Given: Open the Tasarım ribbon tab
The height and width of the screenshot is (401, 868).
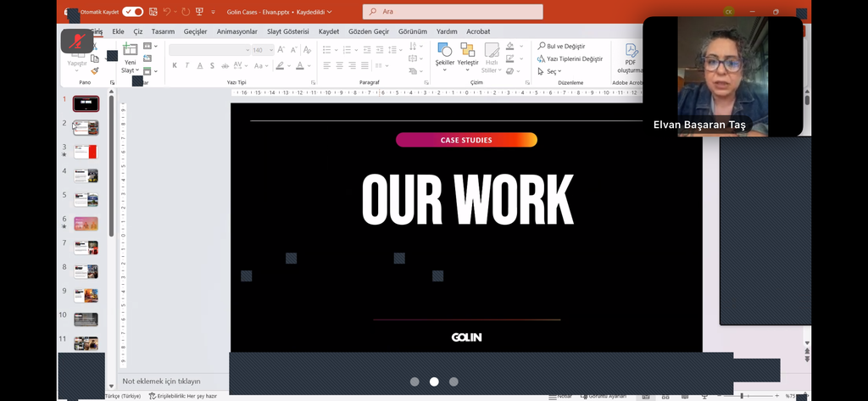Looking at the screenshot, I should point(163,31).
